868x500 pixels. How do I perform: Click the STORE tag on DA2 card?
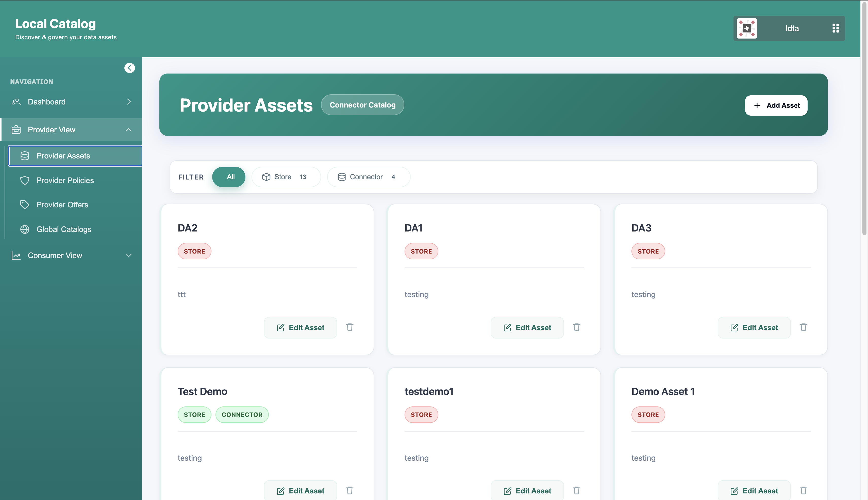pyautogui.click(x=194, y=251)
